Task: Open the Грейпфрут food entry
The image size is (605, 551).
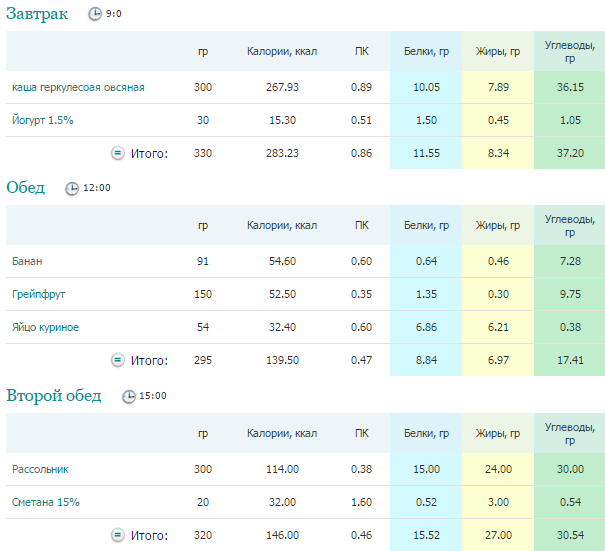Action: [38, 294]
